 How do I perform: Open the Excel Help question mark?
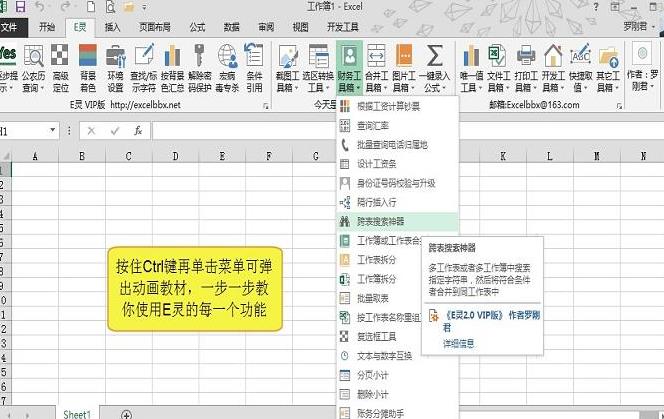tap(596, 7)
